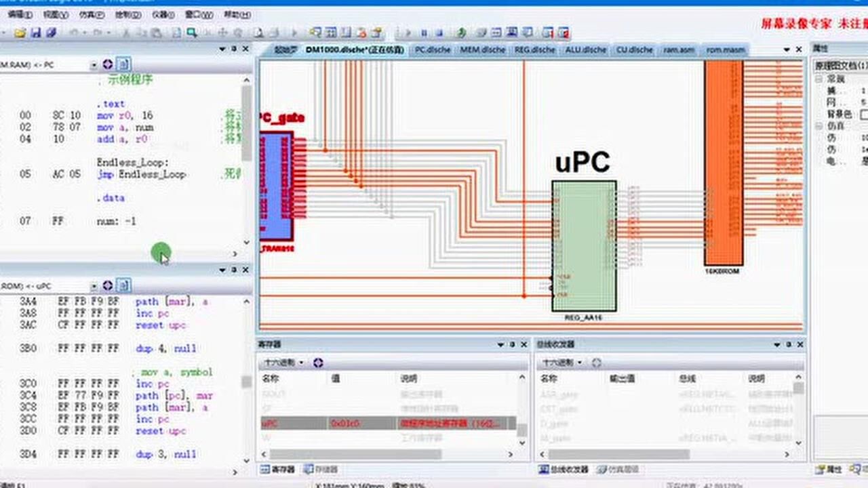Click the document icon beside the RAM panel refresh

[123, 64]
